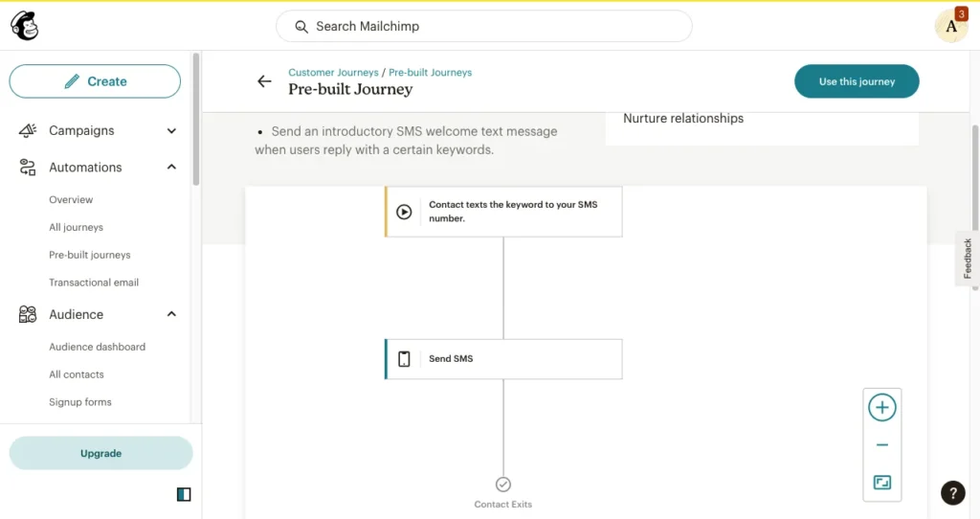Click the Campaigns label
Viewport: 980px width, 519px height.
(x=81, y=130)
